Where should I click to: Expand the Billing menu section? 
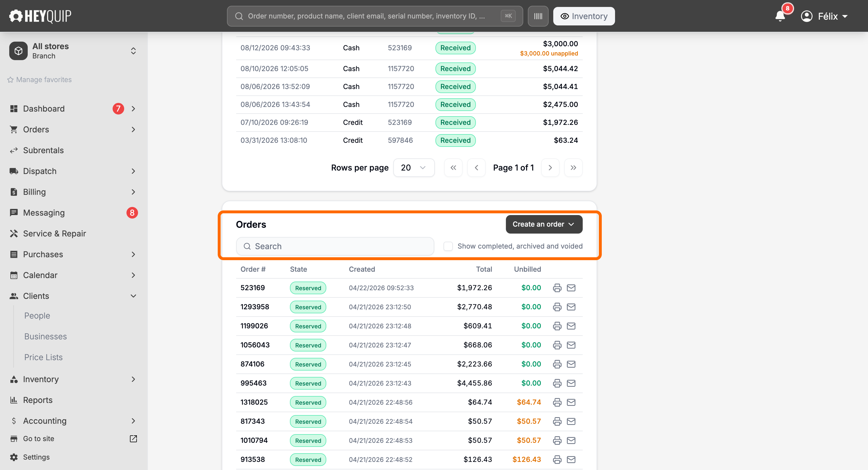(133, 192)
